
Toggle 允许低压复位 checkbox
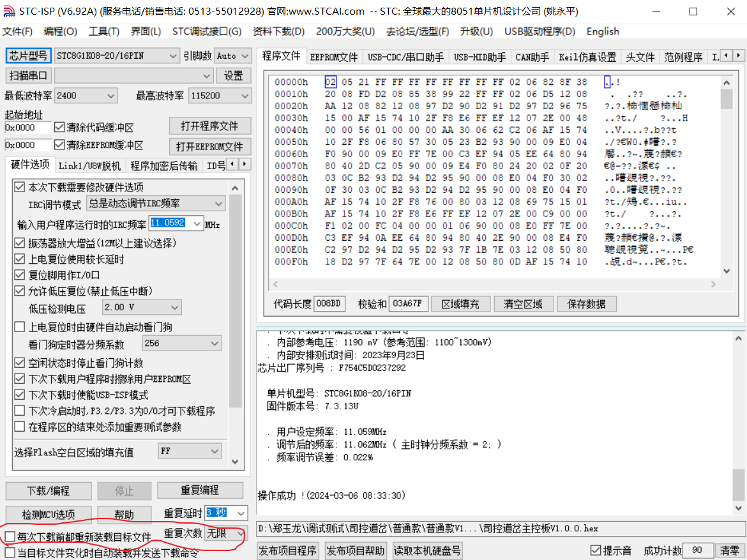pos(20,291)
